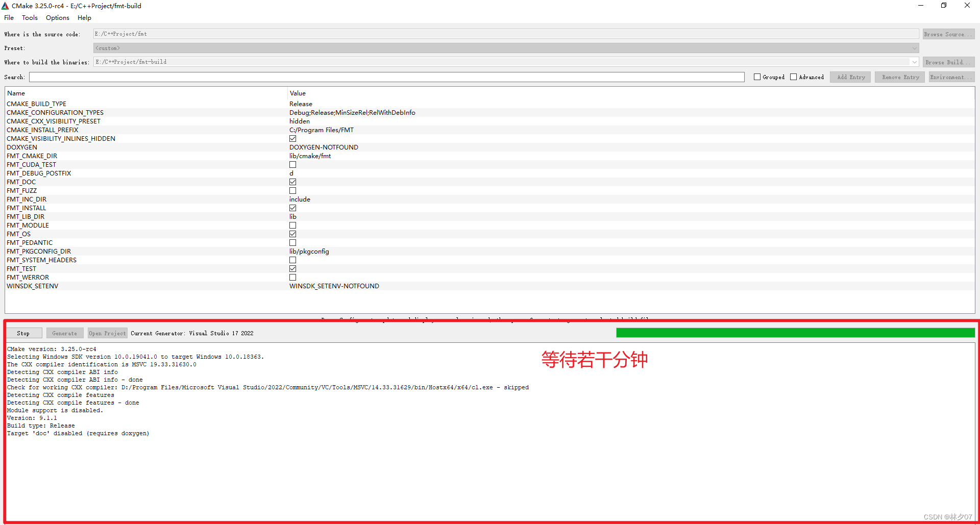Click the lib/pkgconfig value

(309, 252)
